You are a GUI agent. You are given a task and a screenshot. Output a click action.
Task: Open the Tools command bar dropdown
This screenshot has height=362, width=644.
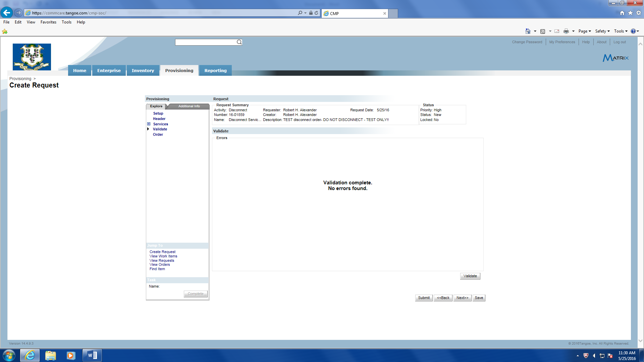click(x=621, y=31)
